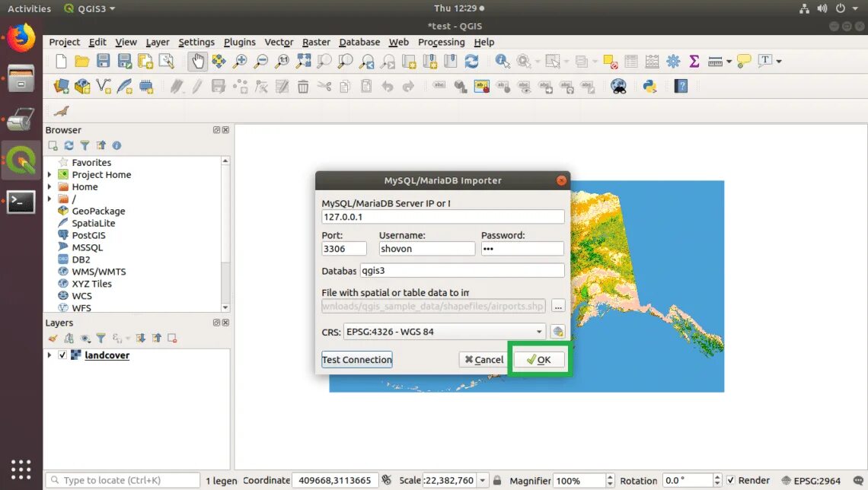Browse for file with the ... button
The height and width of the screenshot is (490, 868).
(x=558, y=307)
